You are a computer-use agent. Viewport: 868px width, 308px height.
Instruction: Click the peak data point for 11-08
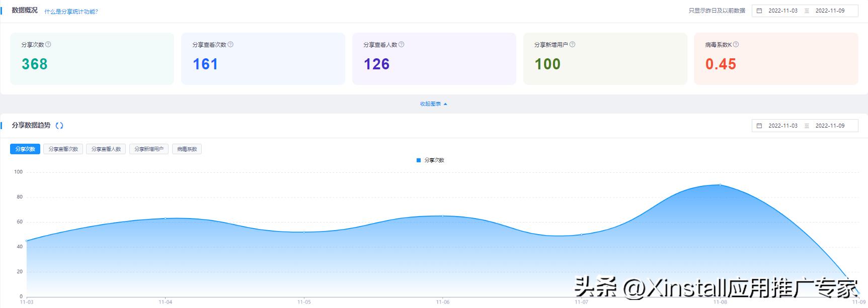(720, 185)
